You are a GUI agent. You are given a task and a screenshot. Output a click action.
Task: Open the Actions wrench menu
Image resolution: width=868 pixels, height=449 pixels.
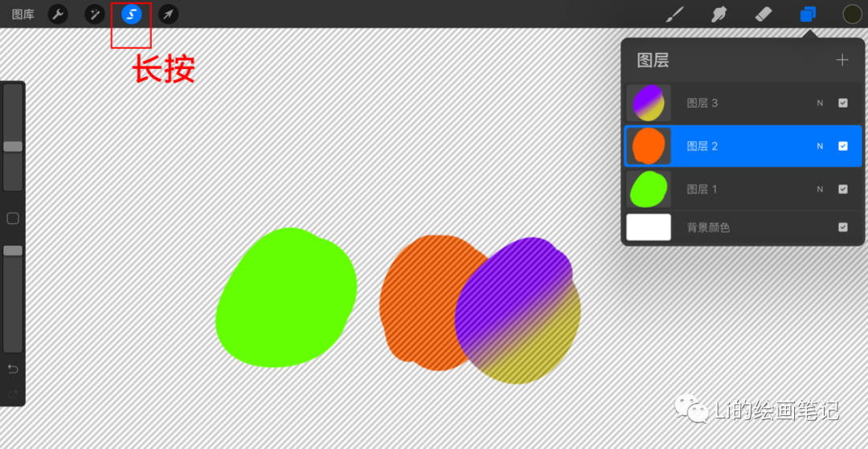click(x=58, y=14)
